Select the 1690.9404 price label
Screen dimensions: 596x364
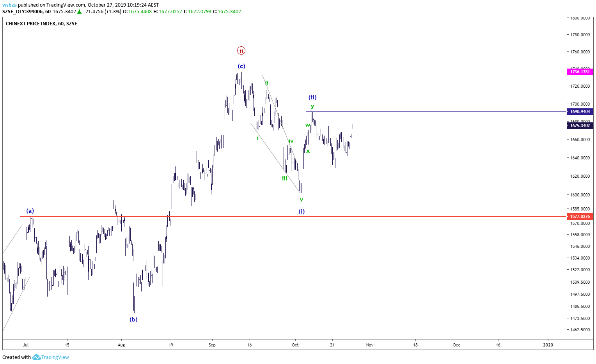[580, 111]
